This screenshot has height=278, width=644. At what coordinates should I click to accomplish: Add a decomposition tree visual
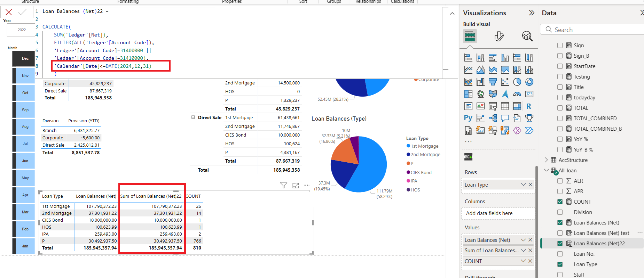coord(493,118)
